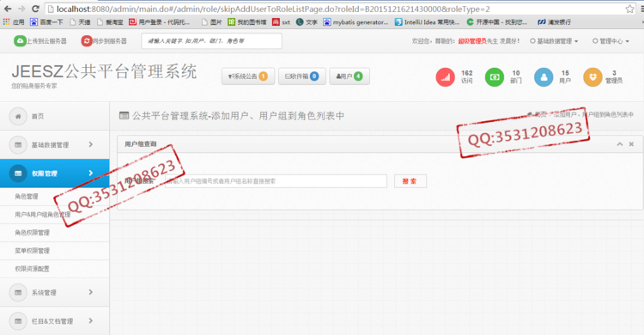
Task: Click the red sync-to-server icon
Action: coord(87,40)
